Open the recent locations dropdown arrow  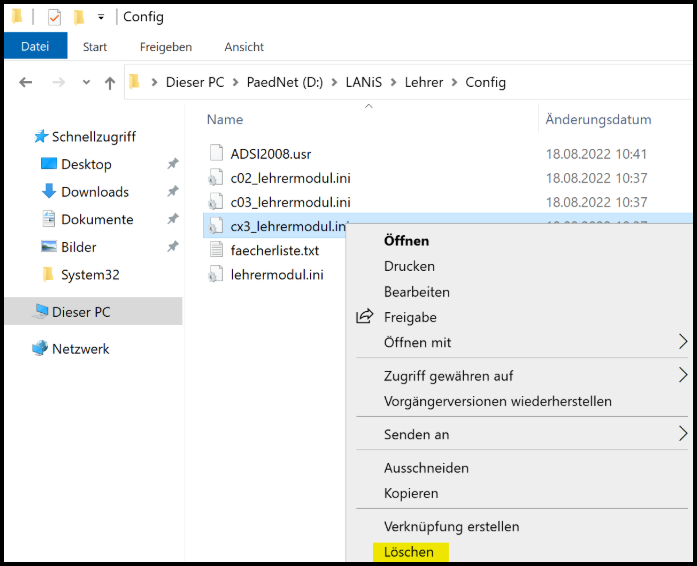point(86,83)
